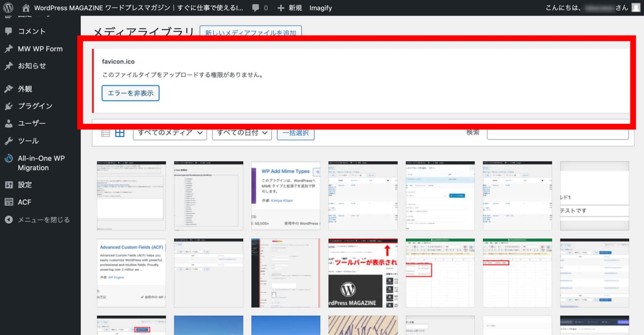Open the 新規 menu in admin bar

point(290,7)
